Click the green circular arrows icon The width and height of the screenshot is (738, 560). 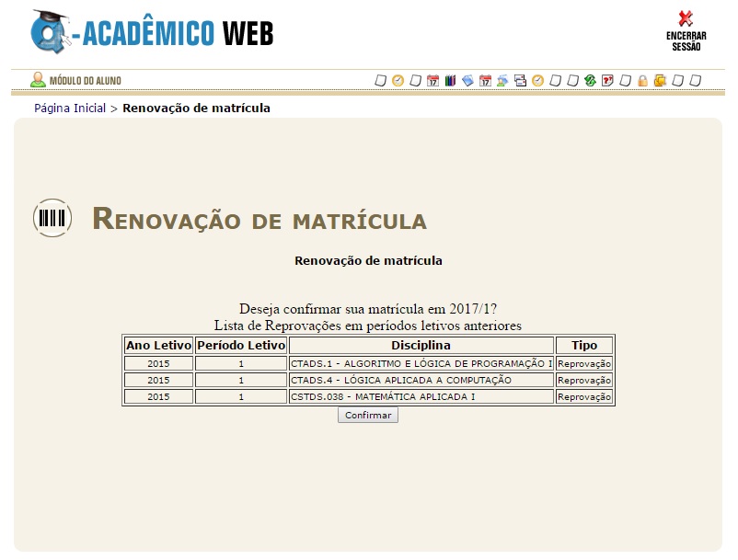tap(590, 81)
